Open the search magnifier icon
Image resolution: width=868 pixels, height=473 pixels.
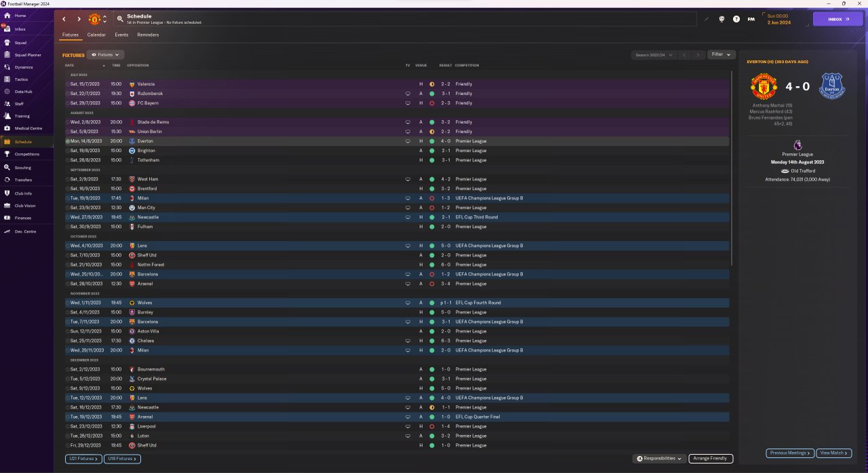coord(120,19)
